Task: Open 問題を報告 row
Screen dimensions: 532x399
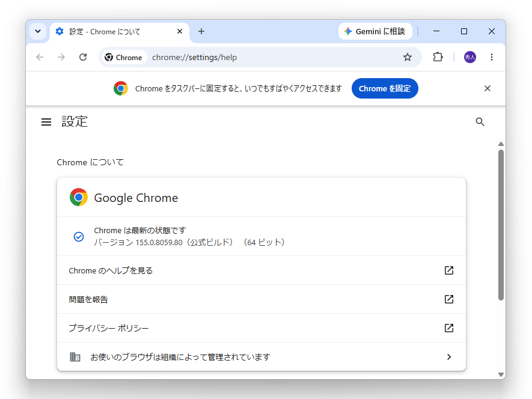Action: [261, 299]
